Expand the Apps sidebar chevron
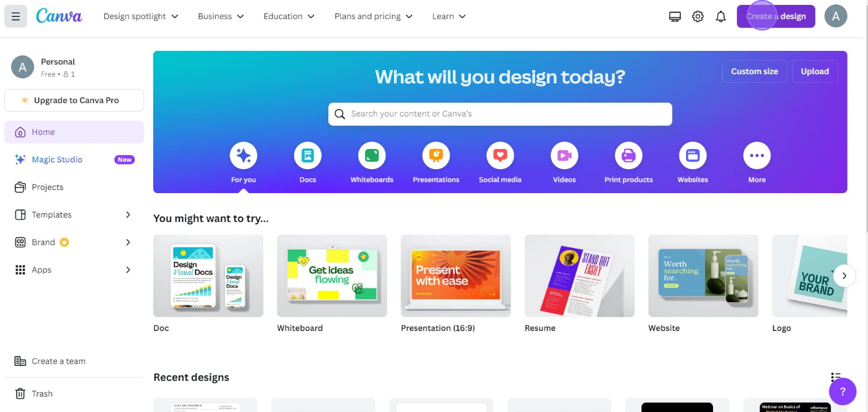 [x=128, y=270]
